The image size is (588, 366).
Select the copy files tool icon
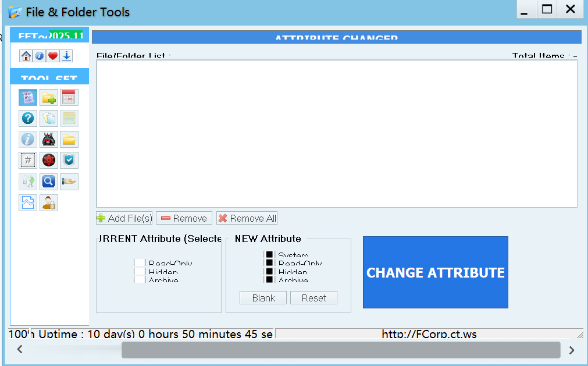49,118
